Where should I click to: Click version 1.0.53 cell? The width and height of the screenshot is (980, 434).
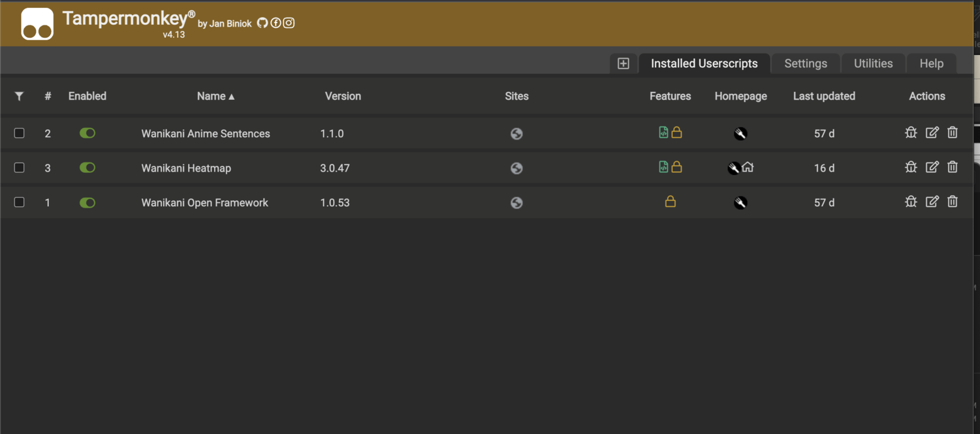coord(335,203)
